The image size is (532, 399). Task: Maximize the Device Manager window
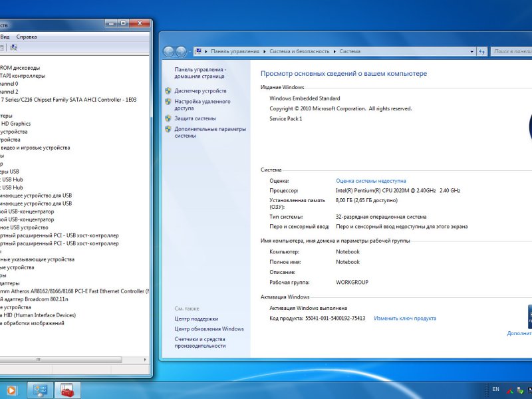point(123,23)
